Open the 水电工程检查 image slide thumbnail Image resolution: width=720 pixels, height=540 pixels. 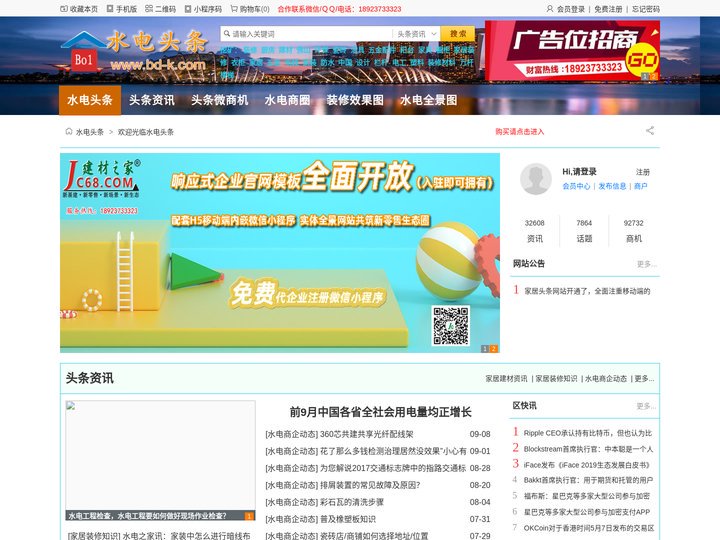click(160, 460)
